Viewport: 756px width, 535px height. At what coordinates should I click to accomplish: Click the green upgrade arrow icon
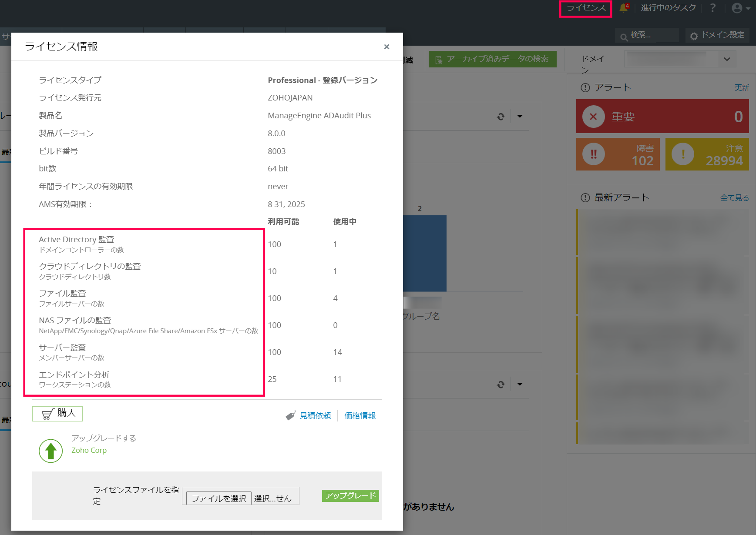51,451
